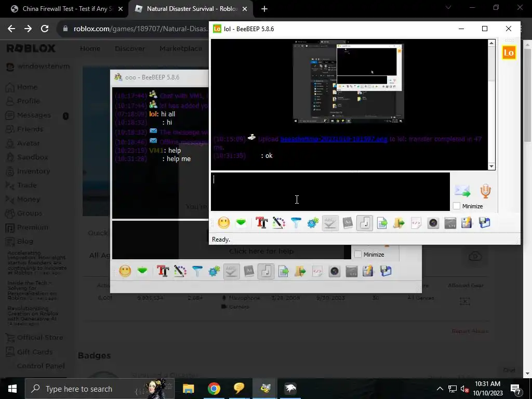Click 'help me' message in ooo chat
Image resolution: width=532 pixels, height=399 pixels.
click(179, 159)
